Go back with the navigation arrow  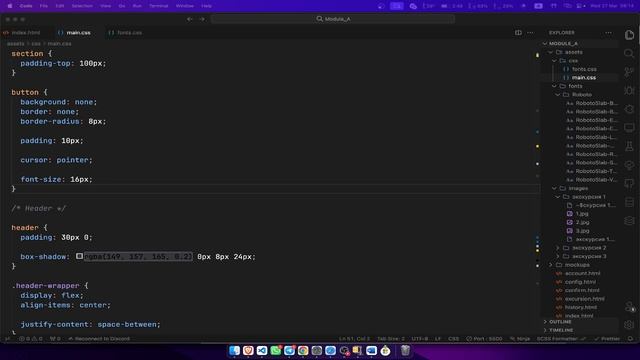click(x=190, y=19)
